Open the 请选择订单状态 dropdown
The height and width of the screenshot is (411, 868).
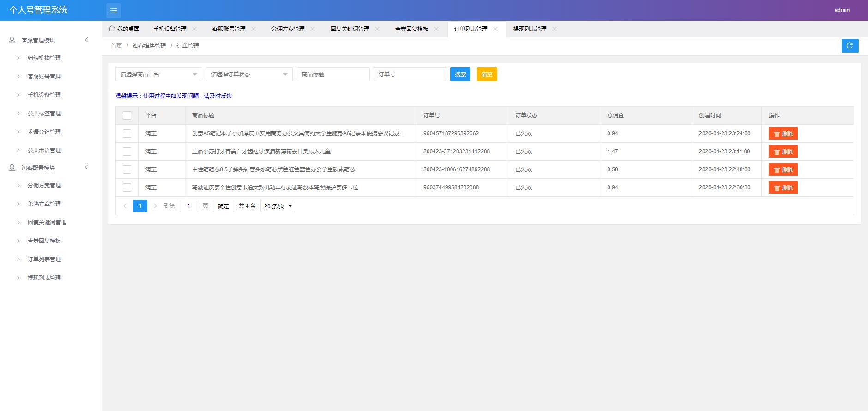point(249,74)
